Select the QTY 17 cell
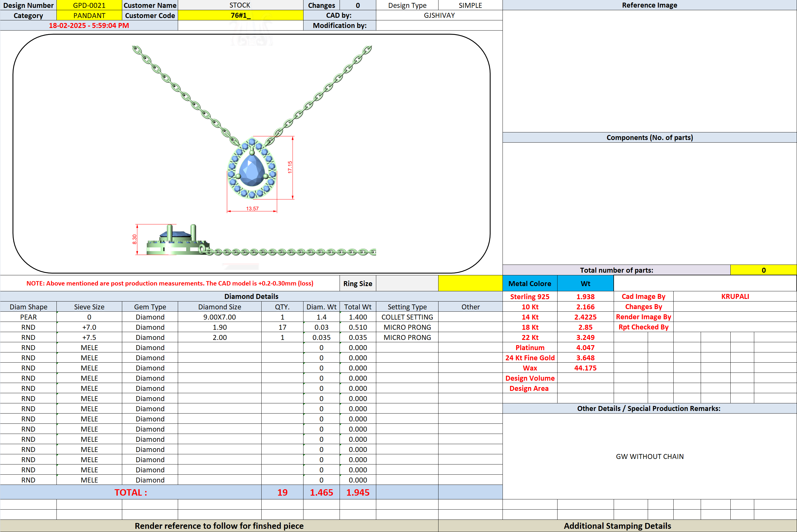The width and height of the screenshot is (797, 532). pos(282,327)
